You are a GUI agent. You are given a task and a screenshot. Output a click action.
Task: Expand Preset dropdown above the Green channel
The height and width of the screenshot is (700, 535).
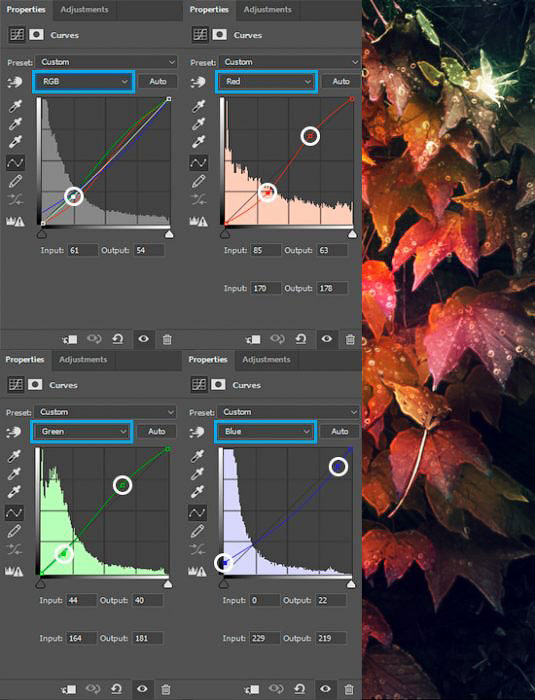105,412
